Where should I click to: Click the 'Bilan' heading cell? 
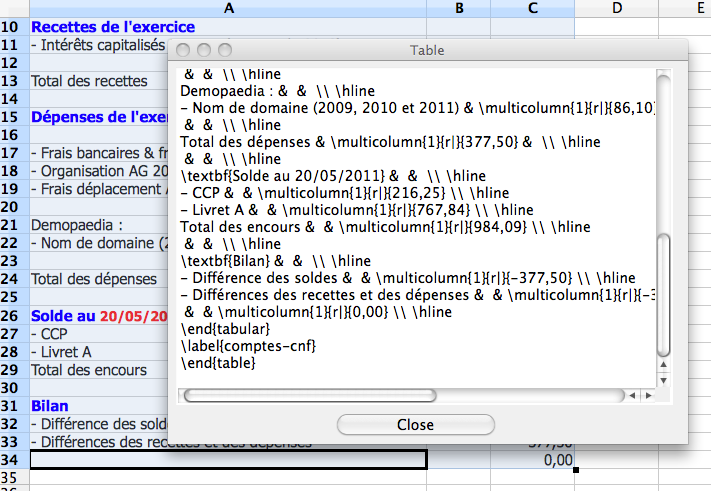[50, 406]
